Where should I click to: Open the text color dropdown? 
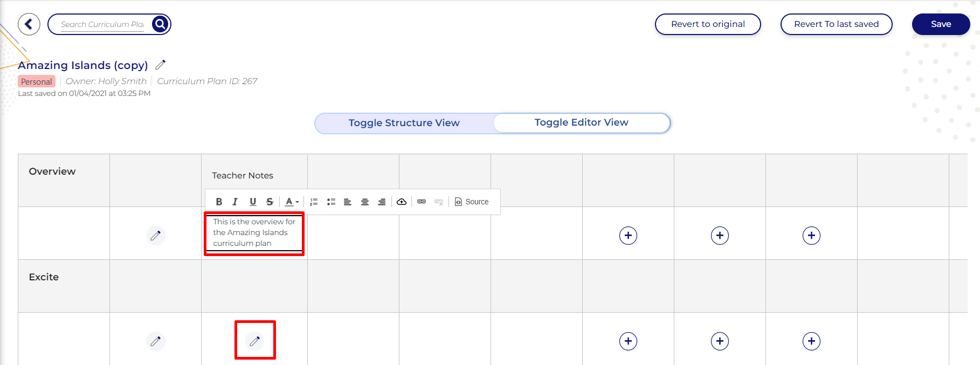pos(292,202)
